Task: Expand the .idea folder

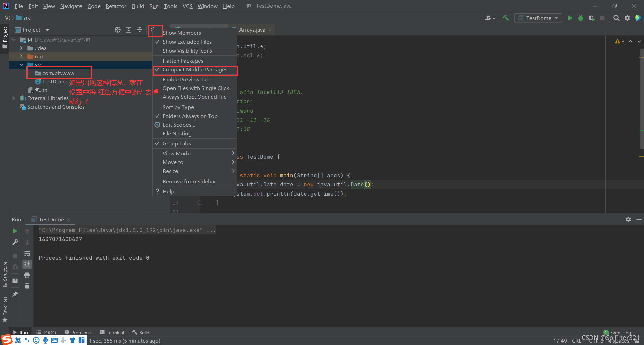Action: pyautogui.click(x=21, y=48)
